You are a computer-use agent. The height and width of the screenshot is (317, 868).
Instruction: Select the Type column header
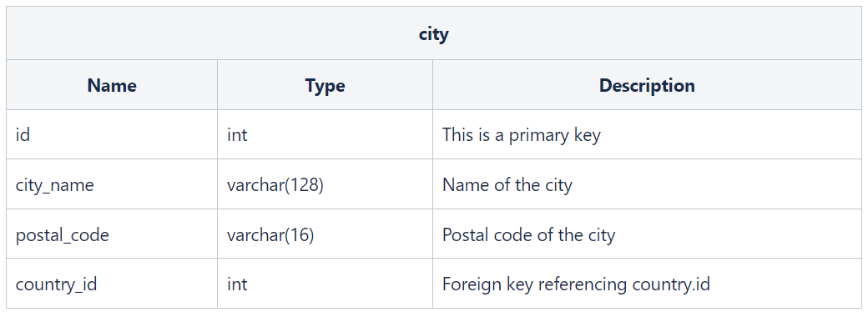point(325,85)
